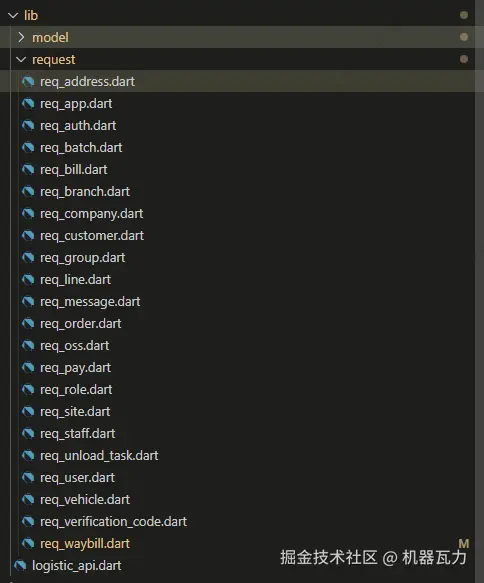
Task: Open file req_user.dart
Action: click(77, 478)
